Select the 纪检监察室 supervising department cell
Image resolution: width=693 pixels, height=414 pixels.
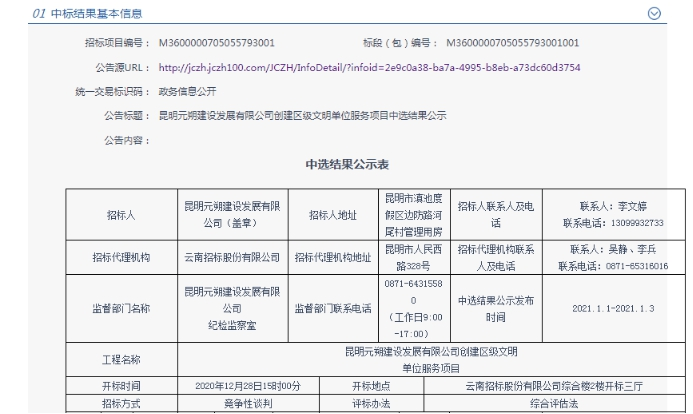[231, 308]
